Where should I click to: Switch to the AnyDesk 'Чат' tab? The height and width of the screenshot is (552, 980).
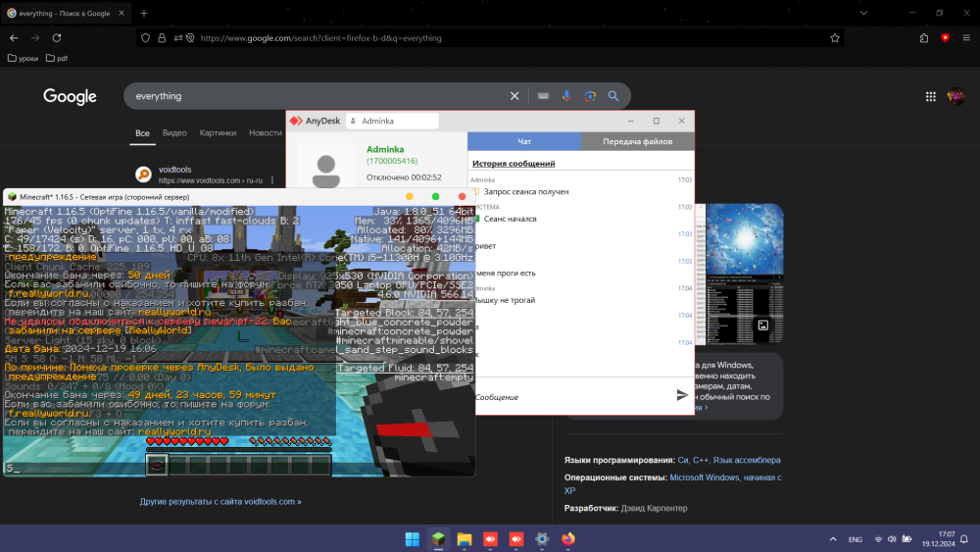[523, 141]
